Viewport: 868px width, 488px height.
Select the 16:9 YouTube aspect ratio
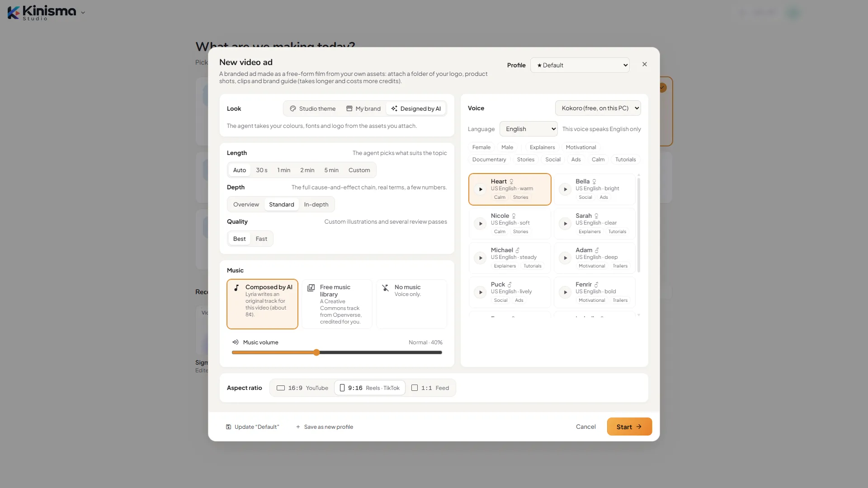click(302, 388)
